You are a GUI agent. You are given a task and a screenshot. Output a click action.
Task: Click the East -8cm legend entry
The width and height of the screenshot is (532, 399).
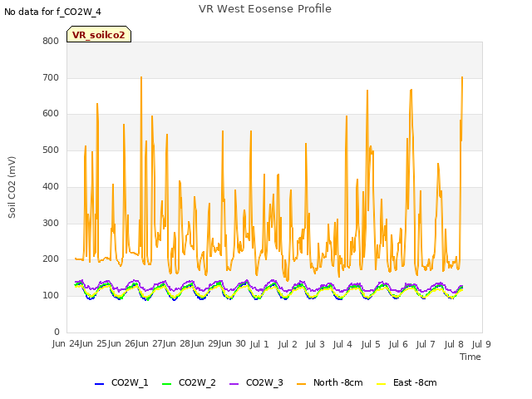click(x=406, y=382)
